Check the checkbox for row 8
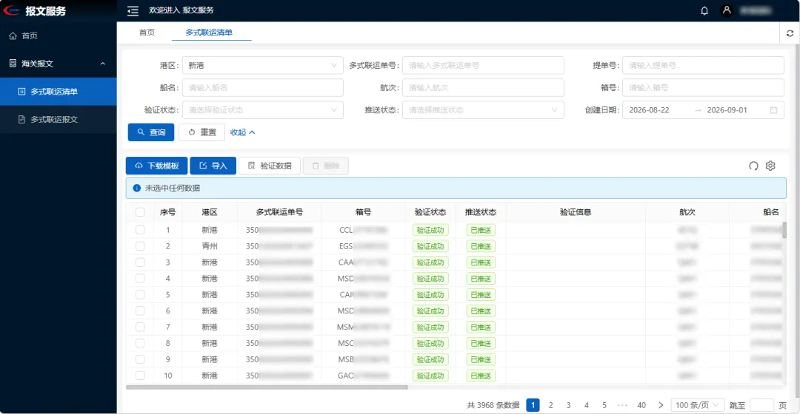Image resolution: width=800 pixels, height=414 pixels. click(x=140, y=344)
